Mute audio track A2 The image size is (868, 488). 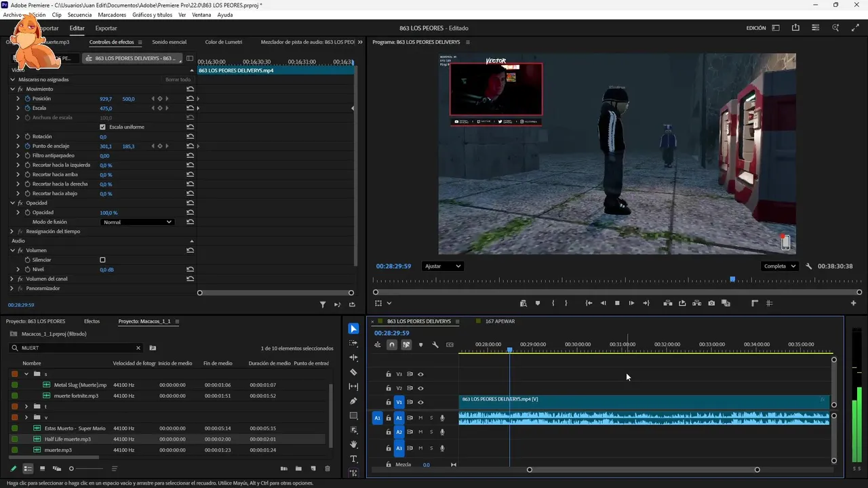coord(420,432)
